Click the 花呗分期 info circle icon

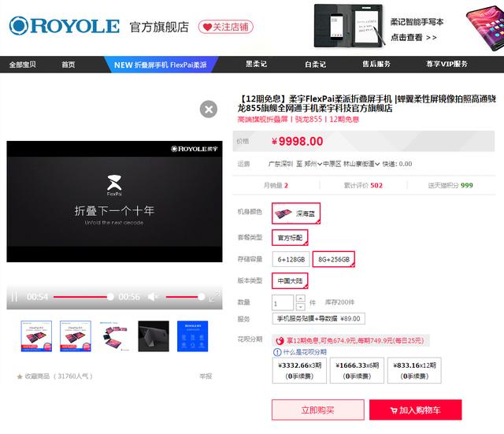[277, 352]
